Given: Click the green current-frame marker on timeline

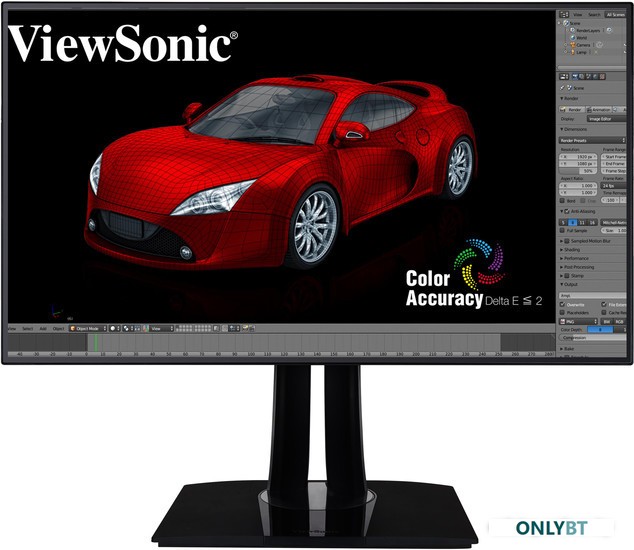Looking at the screenshot, I should point(96,343).
